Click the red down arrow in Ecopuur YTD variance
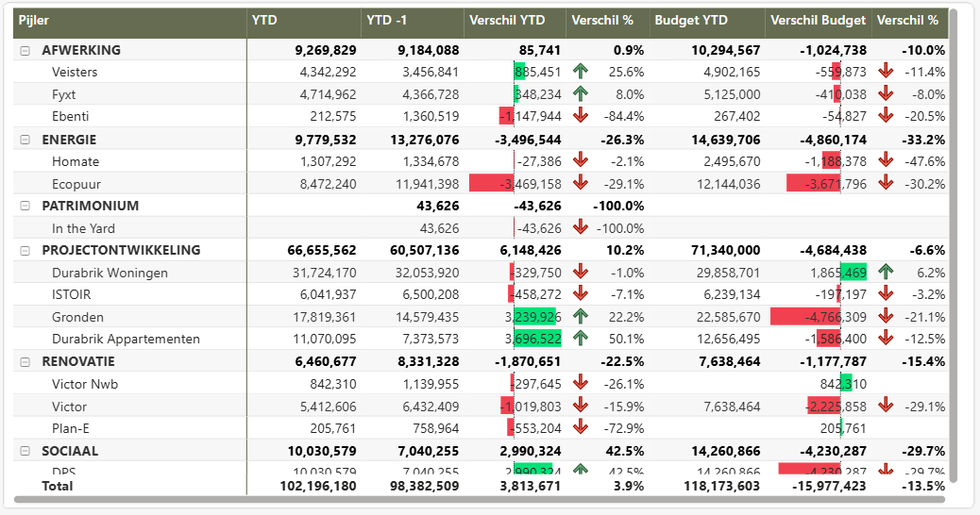The height and width of the screenshot is (515, 980). 580,184
